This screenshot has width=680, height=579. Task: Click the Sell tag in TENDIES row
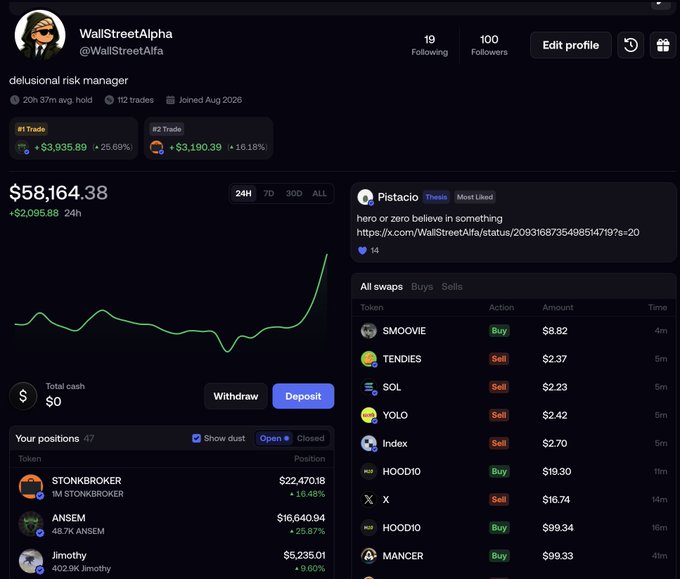click(499, 359)
